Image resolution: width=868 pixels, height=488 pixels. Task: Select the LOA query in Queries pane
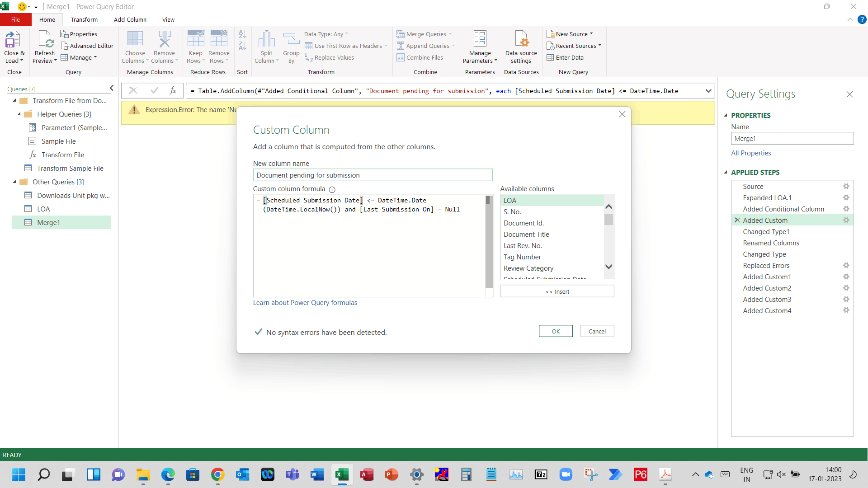(43, 209)
